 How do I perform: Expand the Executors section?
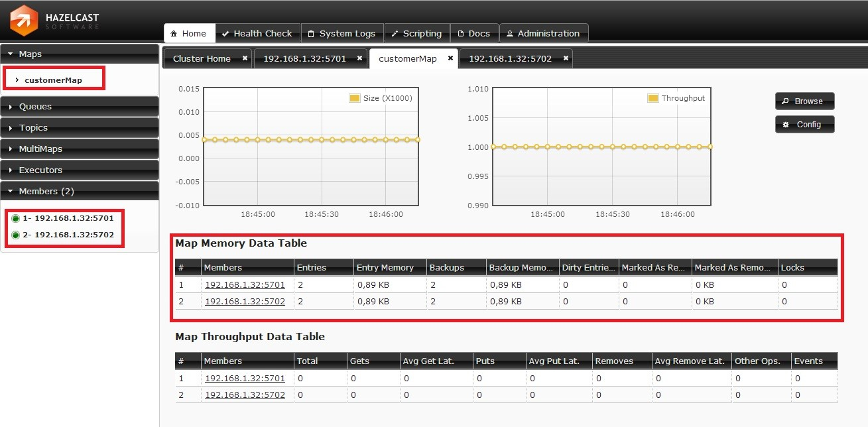80,170
